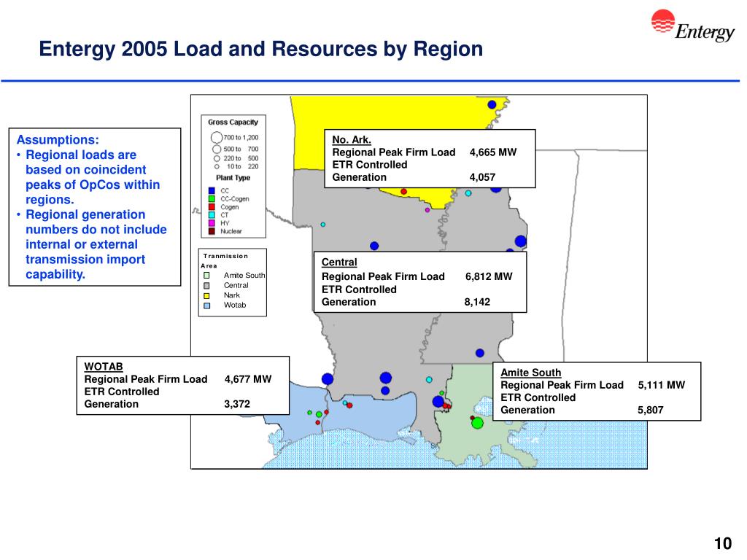The image size is (747, 560).
Task: Select the "No. Ark." region heading
Action: (x=352, y=139)
